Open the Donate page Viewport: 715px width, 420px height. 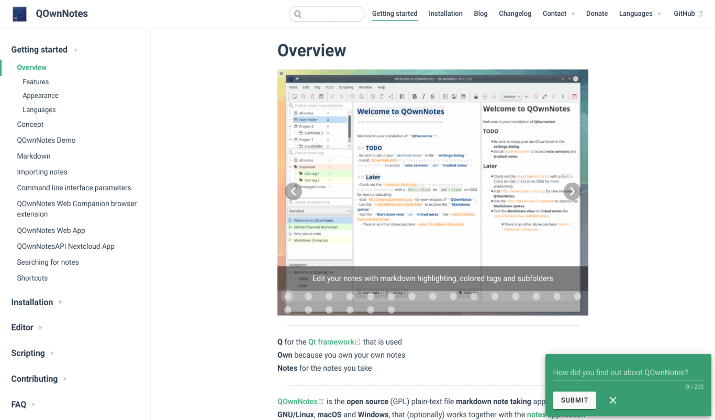pyautogui.click(x=597, y=14)
